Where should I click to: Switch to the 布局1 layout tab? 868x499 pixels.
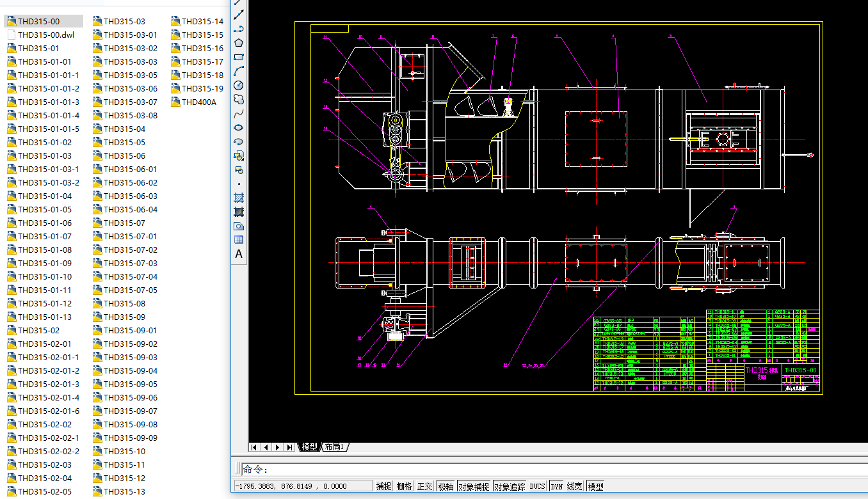[334, 447]
